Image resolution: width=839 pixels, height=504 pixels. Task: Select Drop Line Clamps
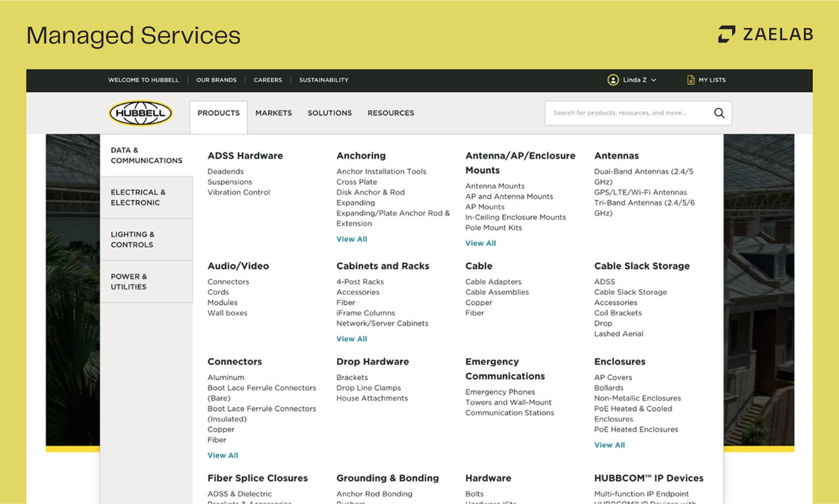click(x=369, y=388)
